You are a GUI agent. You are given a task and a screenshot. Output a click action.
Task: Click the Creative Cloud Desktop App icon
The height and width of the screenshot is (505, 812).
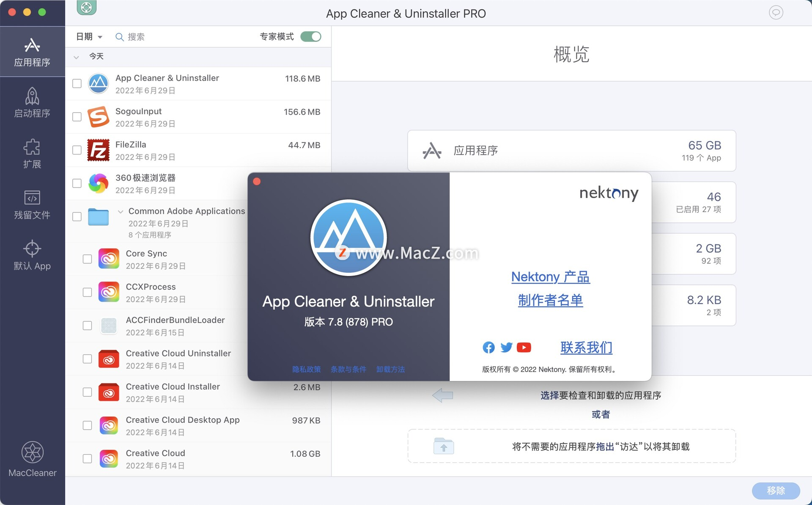[x=109, y=425]
